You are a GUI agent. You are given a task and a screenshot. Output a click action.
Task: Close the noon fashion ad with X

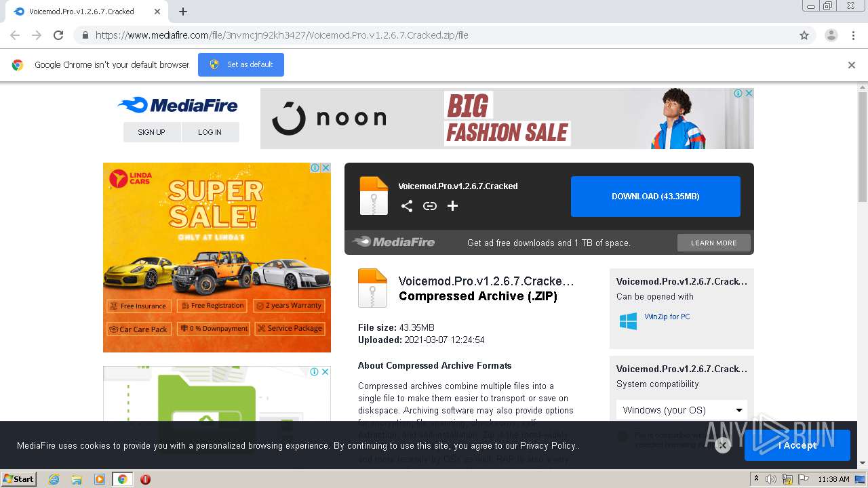point(749,94)
